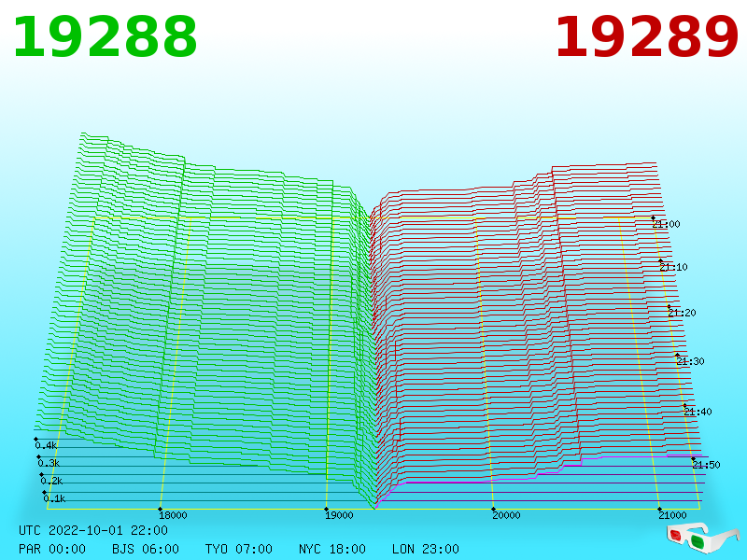This screenshot has width=747, height=560.
Task: Click the 21000 price axis label
Action: point(672,515)
